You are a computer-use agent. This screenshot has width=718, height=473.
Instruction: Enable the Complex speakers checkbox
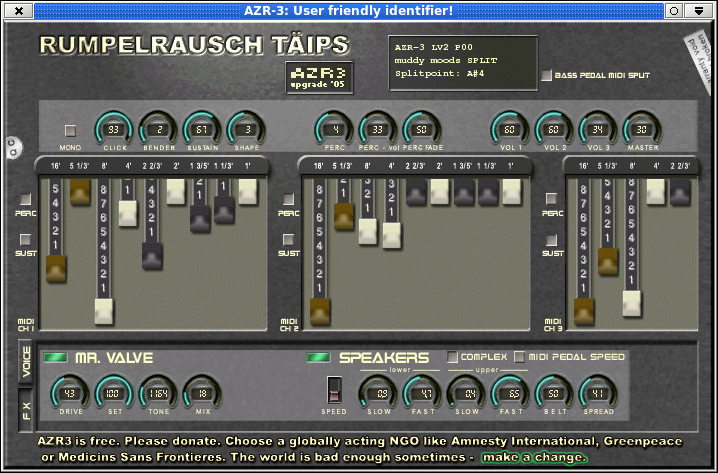coord(452,357)
